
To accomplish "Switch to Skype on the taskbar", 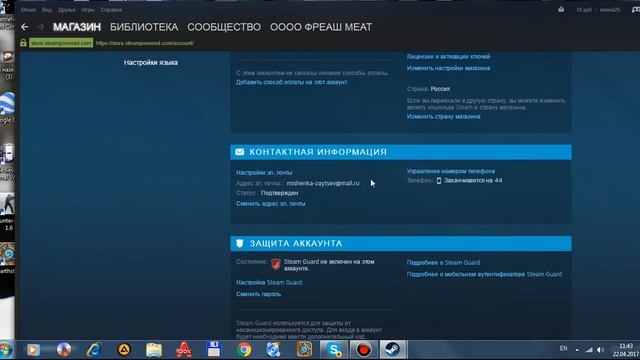I will coord(334,350).
